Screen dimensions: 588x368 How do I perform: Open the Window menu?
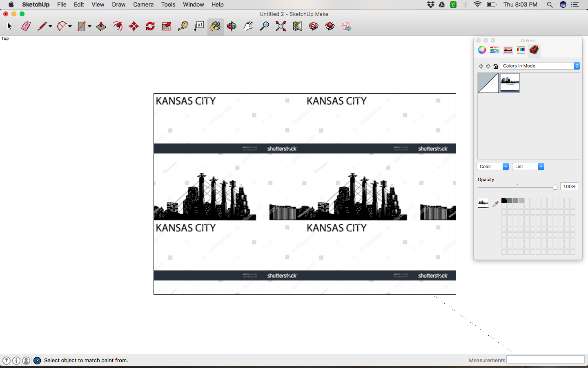(194, 4)
